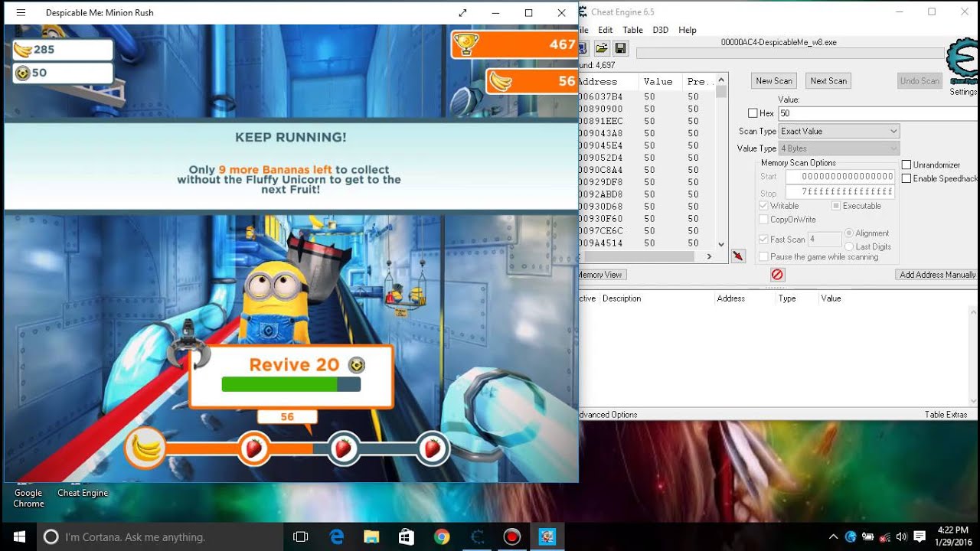The height and width of the screenshot is (551, 980).
Task: Click the scan progress bar
Action: [790, 54]
